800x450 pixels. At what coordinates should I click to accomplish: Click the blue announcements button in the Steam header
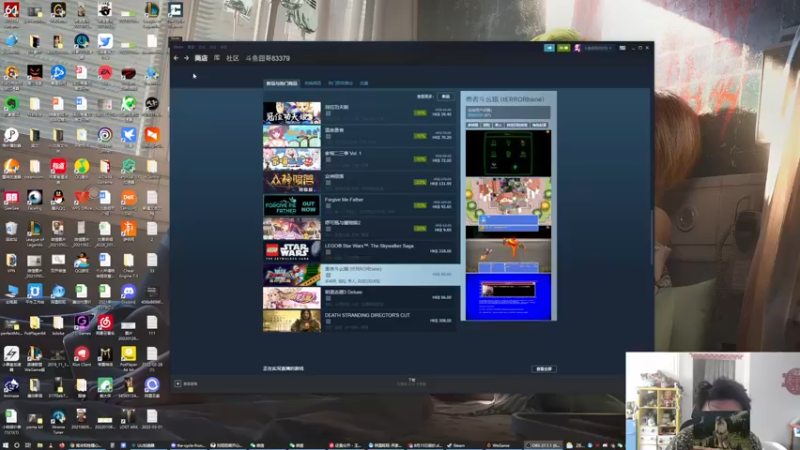pyautogui.click(x=549, y=48)
